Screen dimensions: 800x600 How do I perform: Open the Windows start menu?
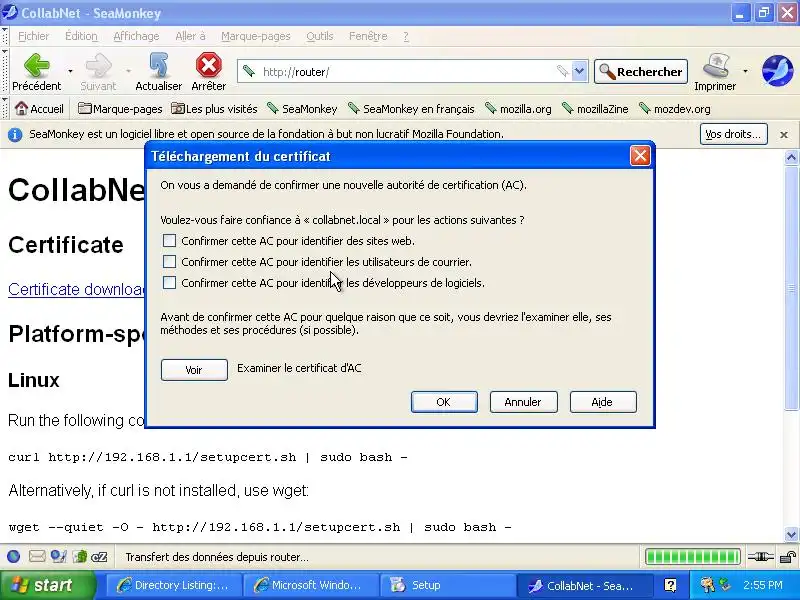47,585
